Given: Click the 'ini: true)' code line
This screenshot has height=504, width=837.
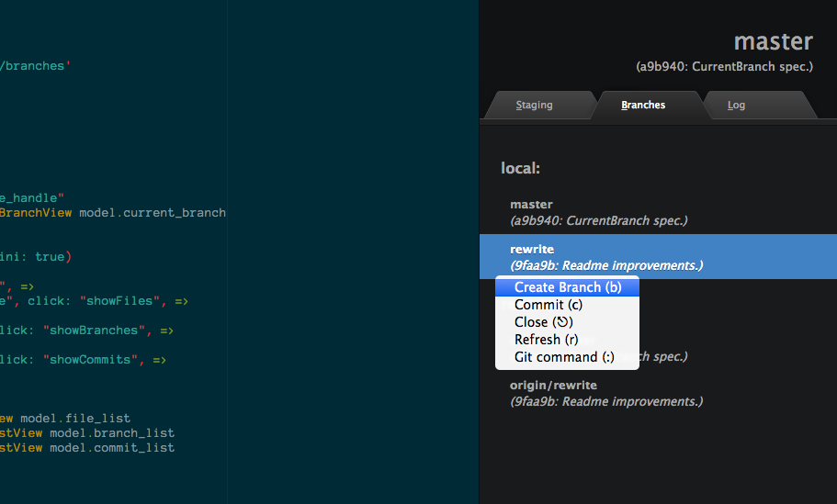Looking at the screenshot, I should (x=36, y=257).
